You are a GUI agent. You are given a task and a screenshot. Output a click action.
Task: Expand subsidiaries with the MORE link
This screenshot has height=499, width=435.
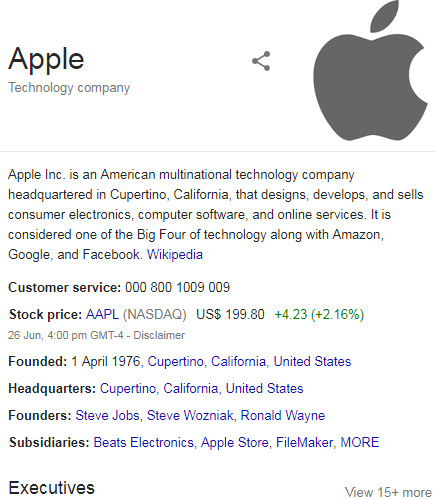[360, 443]
